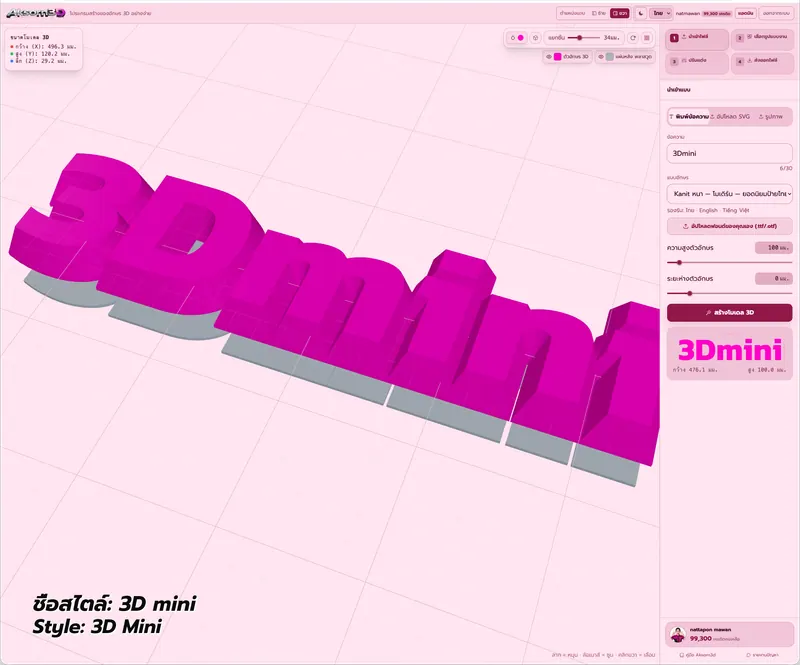Click the letter height value field 100 mm
The image size is (800, 665).
coord(773,248)
